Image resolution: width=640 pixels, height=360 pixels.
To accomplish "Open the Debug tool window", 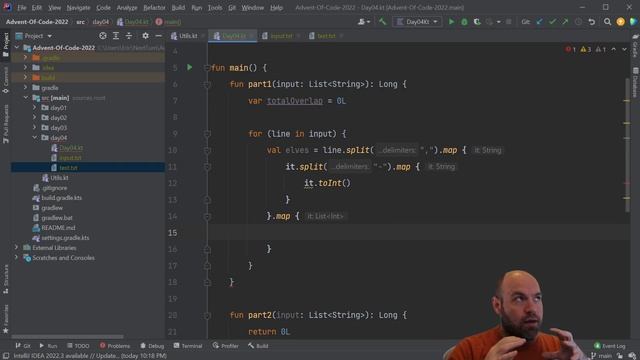I will 152,346.
